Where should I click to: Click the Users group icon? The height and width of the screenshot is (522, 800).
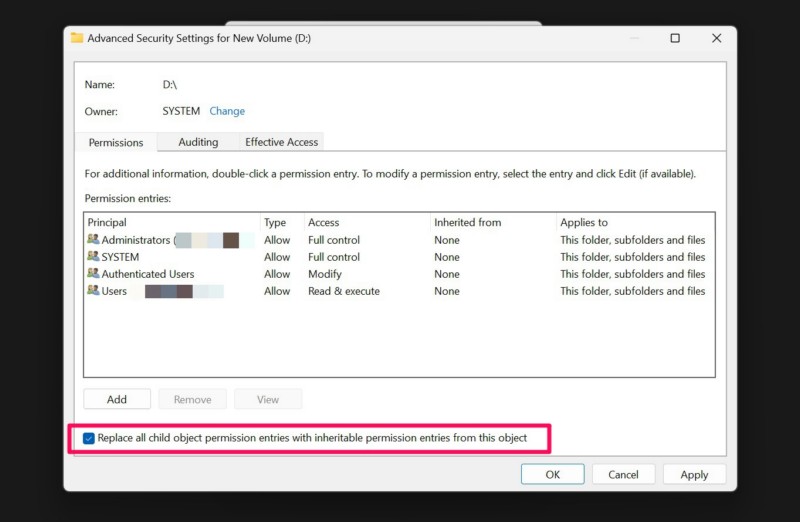pyautogui.click(x=93, y=291)
